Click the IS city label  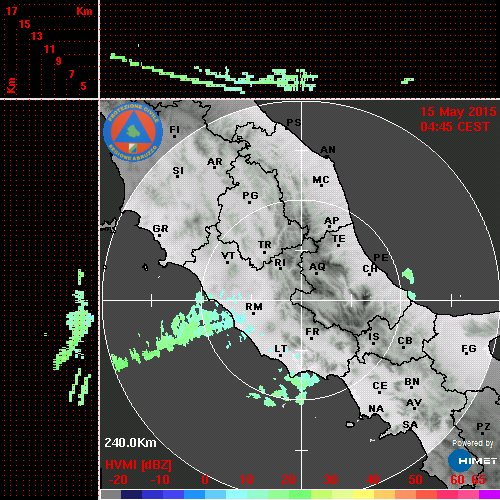(374, 337)
